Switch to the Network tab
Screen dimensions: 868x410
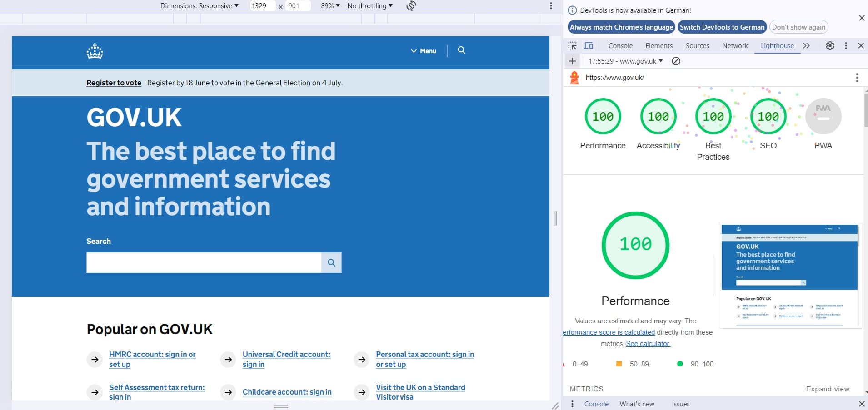tap(735, 46)
